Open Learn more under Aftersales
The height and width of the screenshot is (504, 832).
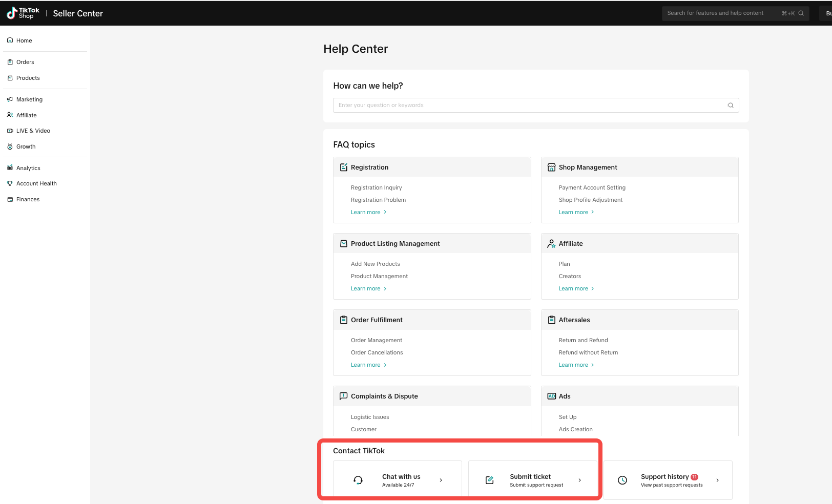576,365
